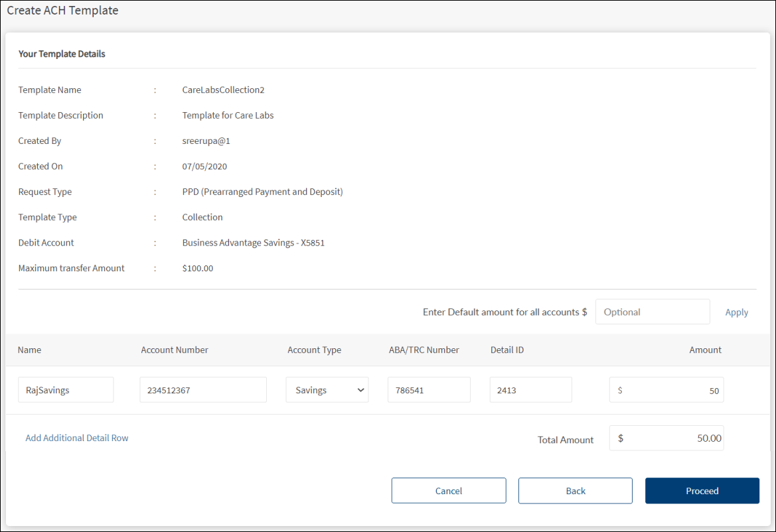Image resolution: width=776 pixels, height=532 pixels.
Task: Click the Proceed button
Action: tap(702, 491)
